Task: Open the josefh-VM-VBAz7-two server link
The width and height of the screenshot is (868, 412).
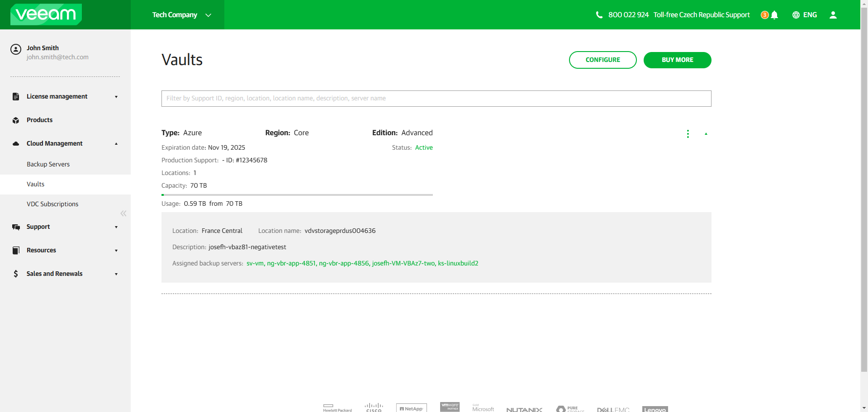Action: point(403,263)
